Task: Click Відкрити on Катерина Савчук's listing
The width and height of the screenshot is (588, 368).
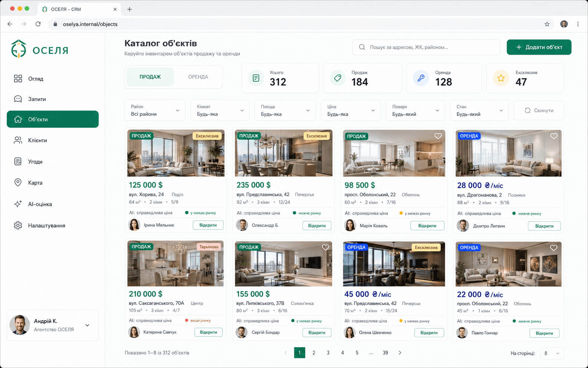Action: click(x=208, y=332)
